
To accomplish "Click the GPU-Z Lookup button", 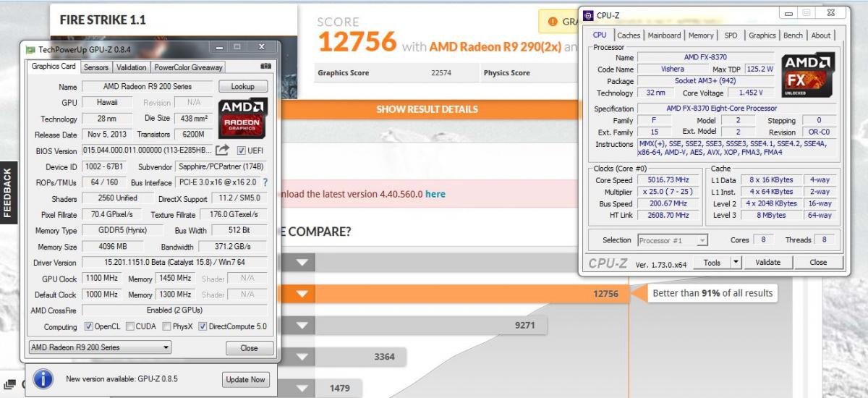I will coord(243,87).
